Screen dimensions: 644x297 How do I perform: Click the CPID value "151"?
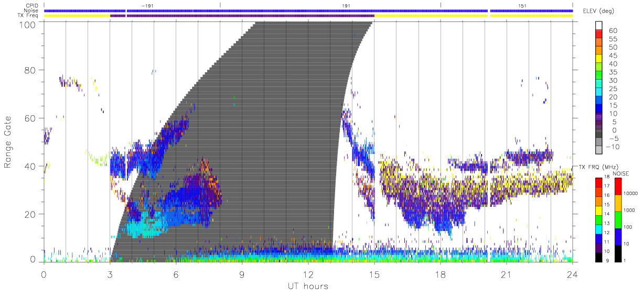pyautogui.click(x=522, y=5)
